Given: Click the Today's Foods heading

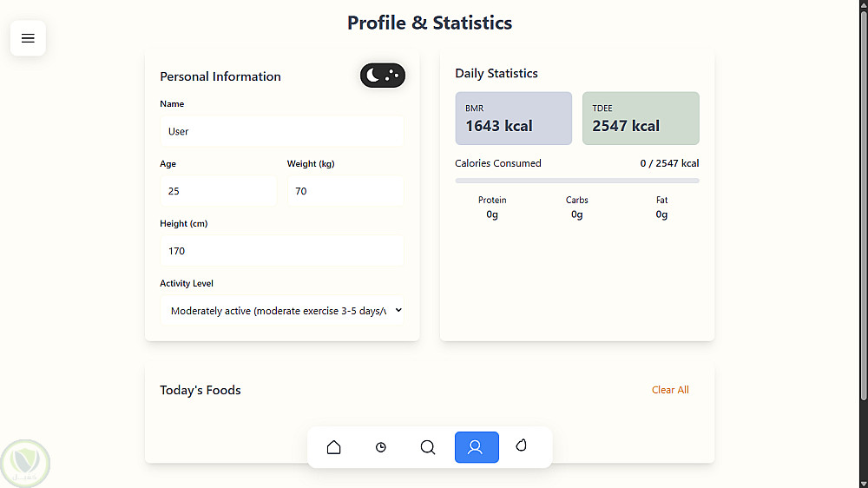Looking at the screenshot, I should click(x=201, y=390).
